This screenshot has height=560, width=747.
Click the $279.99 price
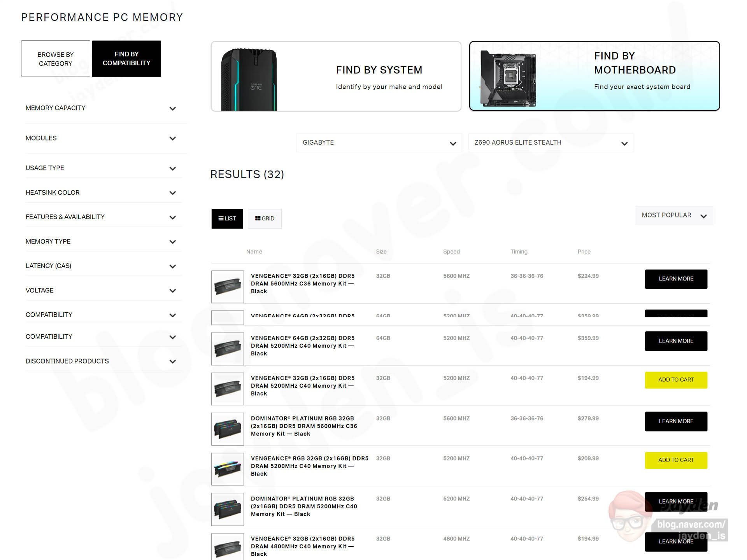point(588,418)
